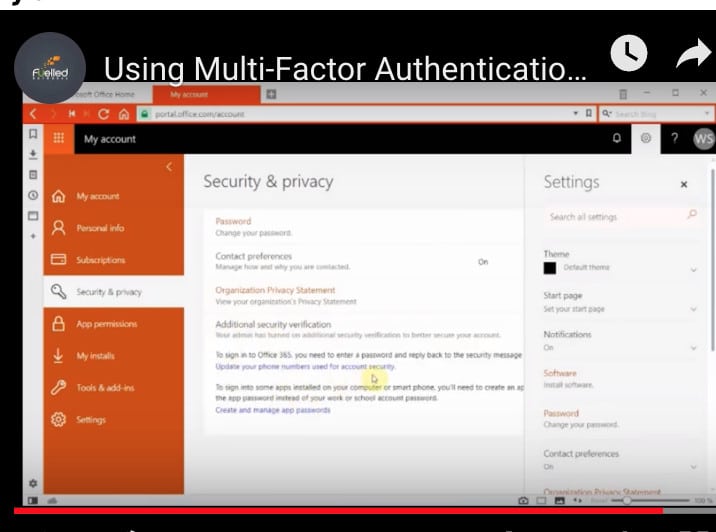Image resolution: width=716 pixels, height=532 pixels.
Task: Open the WS account avatar
Action: [x=703, y=139]
